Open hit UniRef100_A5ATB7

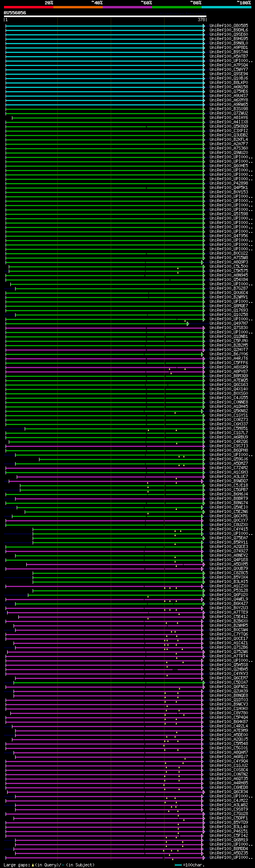(x=229, y=56)
